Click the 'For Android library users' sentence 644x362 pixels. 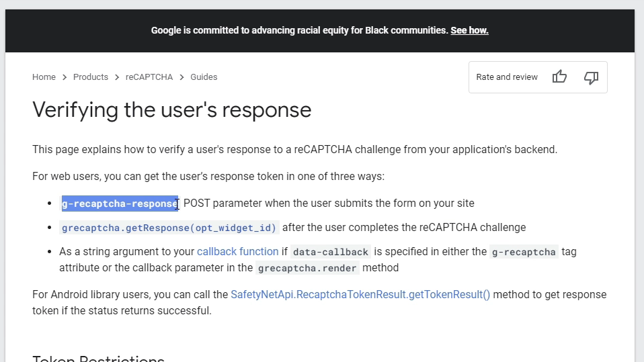319,302
